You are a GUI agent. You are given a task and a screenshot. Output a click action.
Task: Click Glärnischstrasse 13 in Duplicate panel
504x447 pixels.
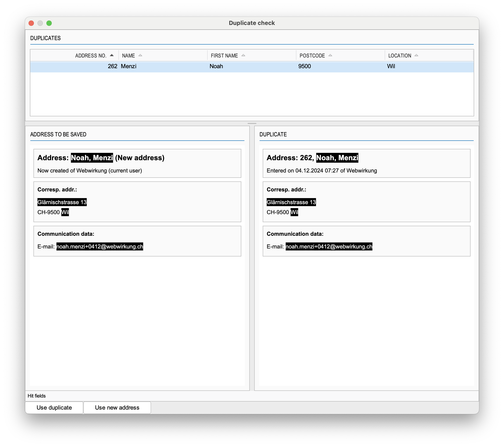(291, 202)
